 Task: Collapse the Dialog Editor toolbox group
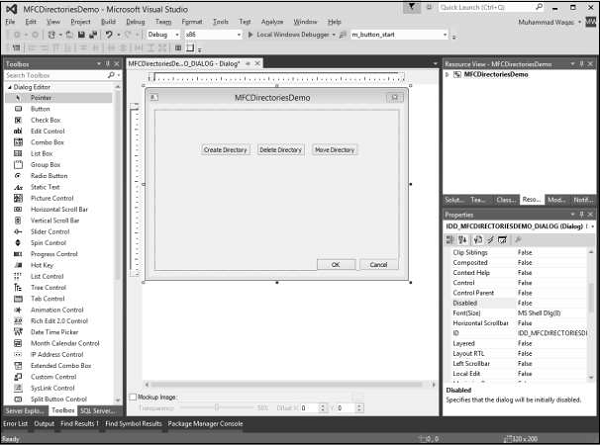tap(9, 87)
